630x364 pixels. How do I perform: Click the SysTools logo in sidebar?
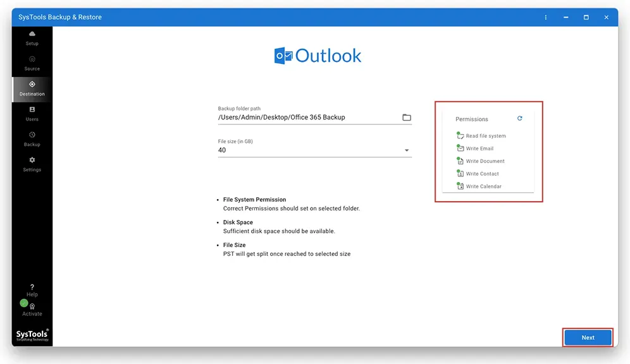pos(32,335)
